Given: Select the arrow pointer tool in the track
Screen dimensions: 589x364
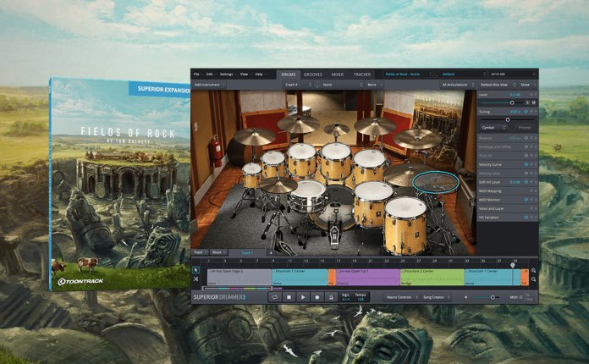Looking at the screenshot, I should coord(195,270).
